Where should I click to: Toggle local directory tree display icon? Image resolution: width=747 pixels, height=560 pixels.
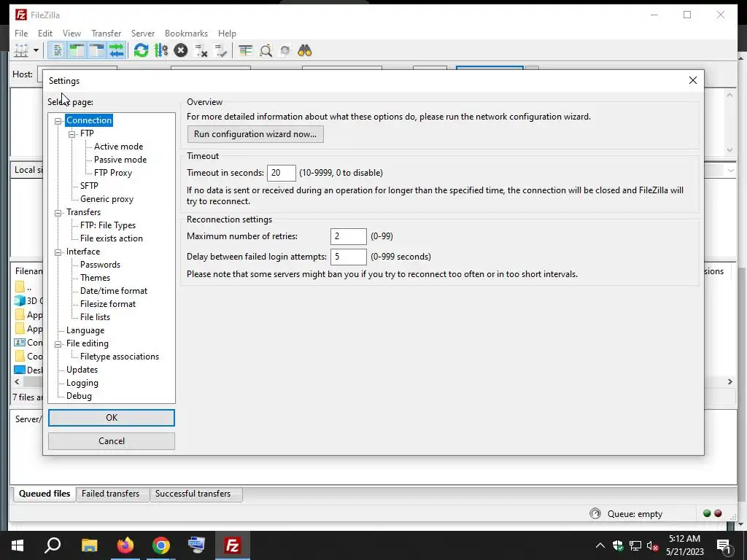coord(77,50)
